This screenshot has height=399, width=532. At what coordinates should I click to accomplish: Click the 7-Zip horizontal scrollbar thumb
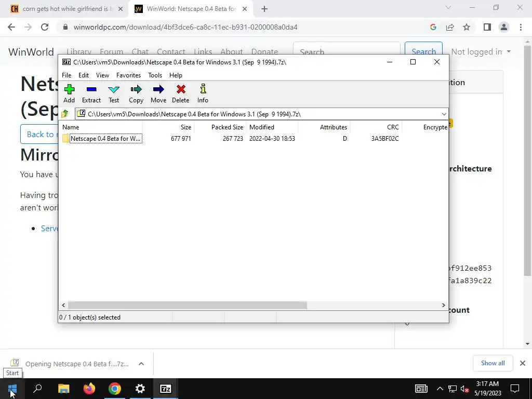[x=187, y=305]
